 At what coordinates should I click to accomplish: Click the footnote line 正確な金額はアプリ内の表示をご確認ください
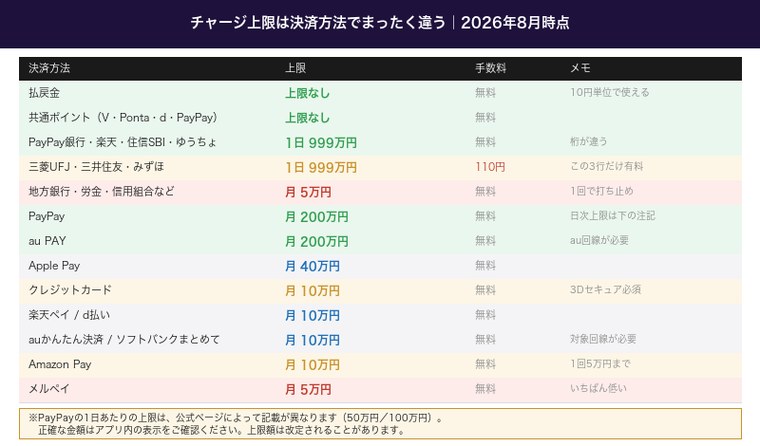(222, 430)
